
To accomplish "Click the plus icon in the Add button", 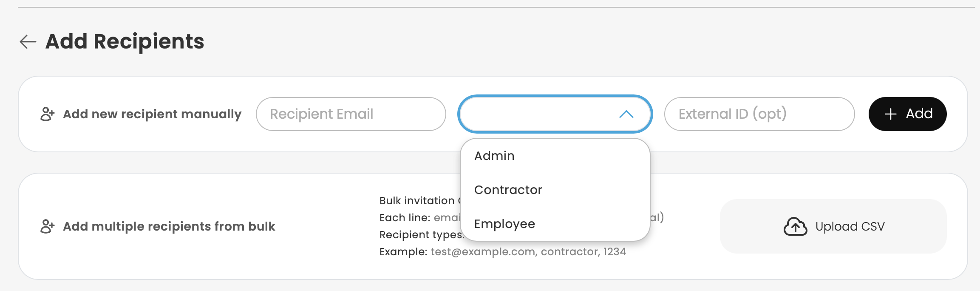I will (890, 114).
